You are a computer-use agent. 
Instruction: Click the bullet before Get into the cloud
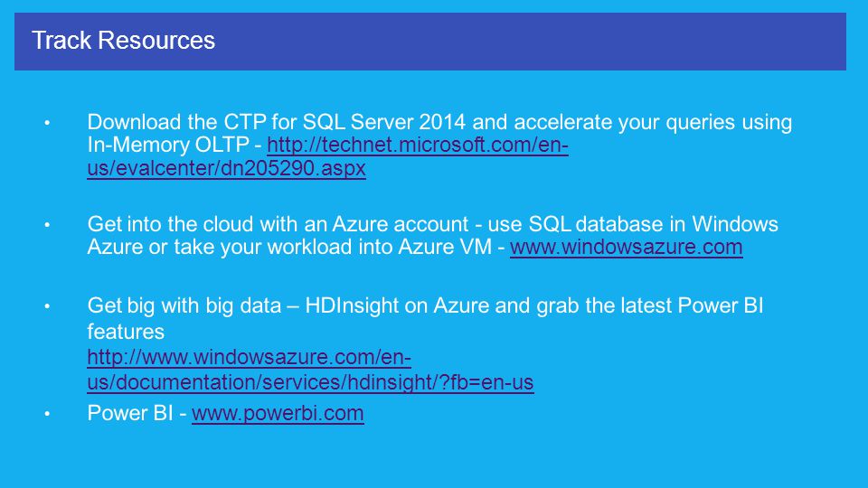[x=48, y=225]
